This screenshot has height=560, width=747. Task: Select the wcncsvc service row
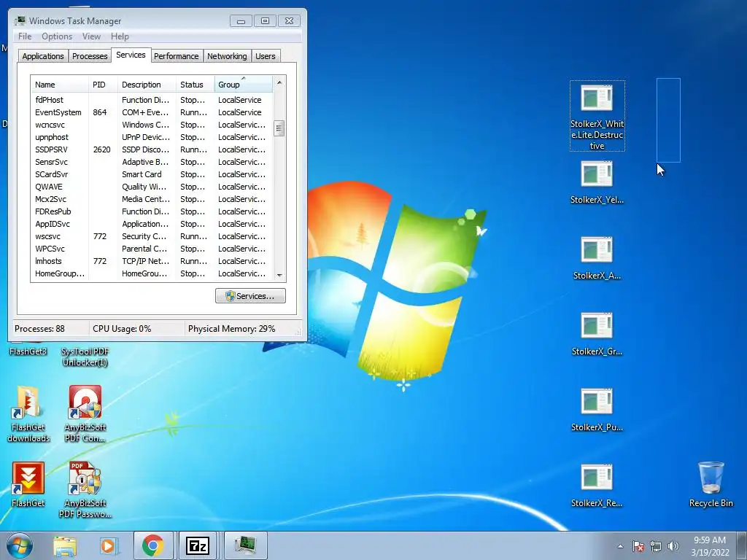pyautogui.click(x=152, y=125)
